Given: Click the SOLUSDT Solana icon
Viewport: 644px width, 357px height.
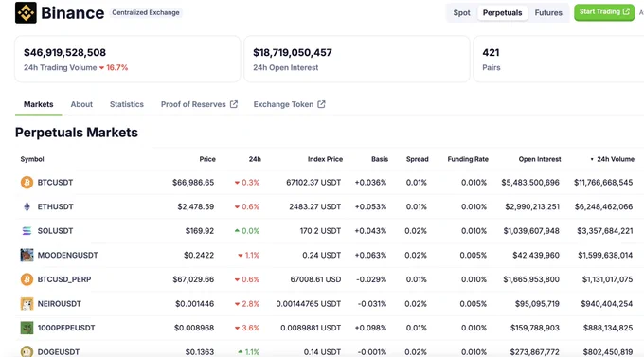Looking at the screenshot, I should pos(27,231).
